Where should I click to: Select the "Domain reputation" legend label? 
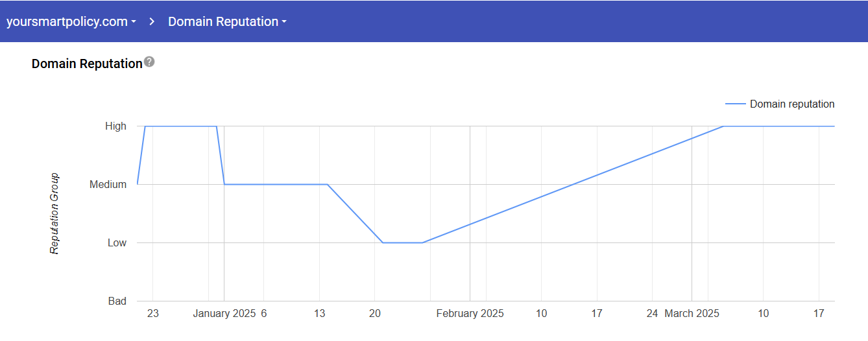coord(792,104)
